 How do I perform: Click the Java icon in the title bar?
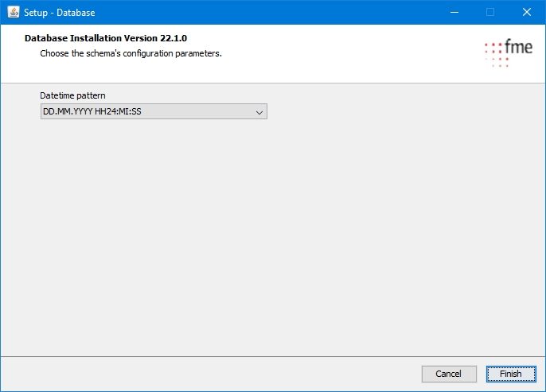coord(13,13)
